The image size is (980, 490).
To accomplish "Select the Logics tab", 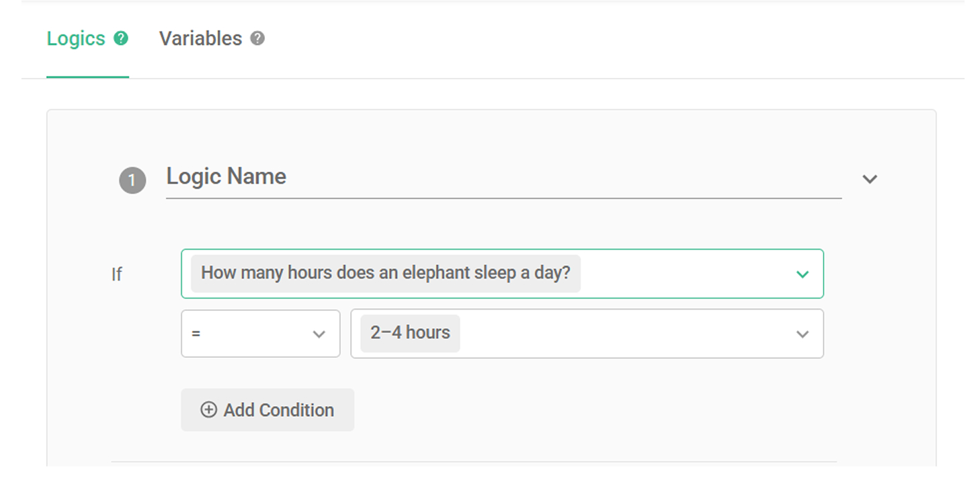I will coord(76,38).
